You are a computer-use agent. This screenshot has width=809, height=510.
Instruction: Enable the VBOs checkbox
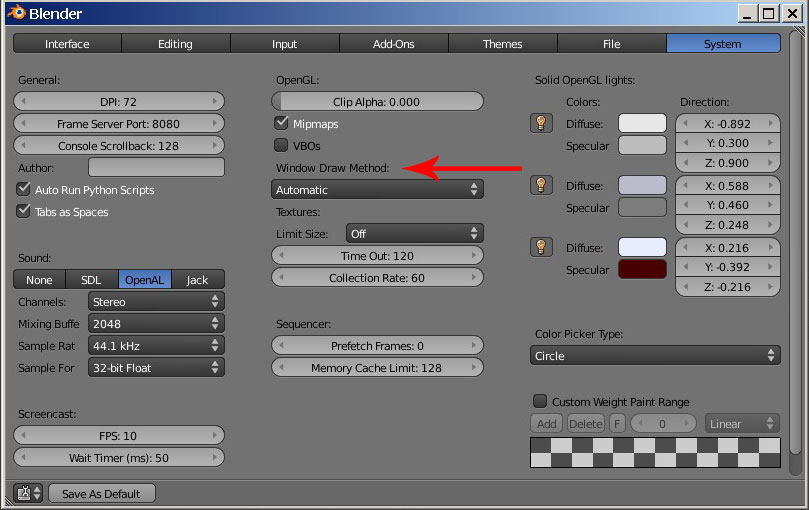click(282, 146)
